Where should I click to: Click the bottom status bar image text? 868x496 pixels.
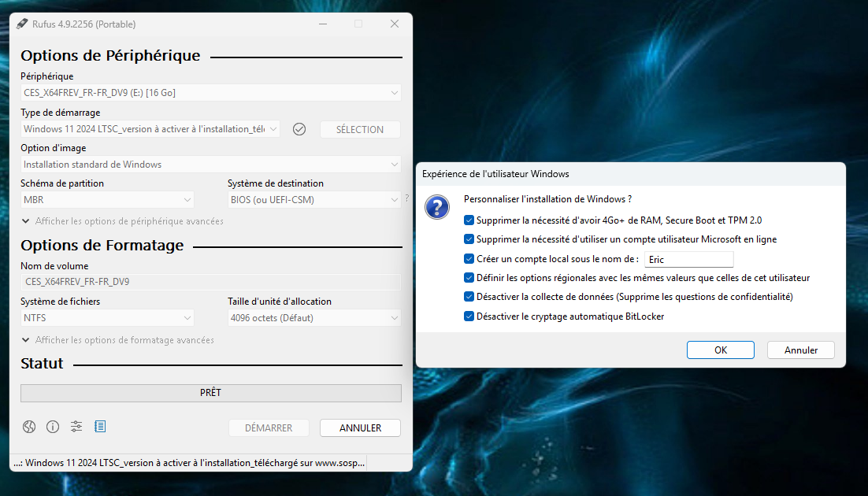pos(189,463)
